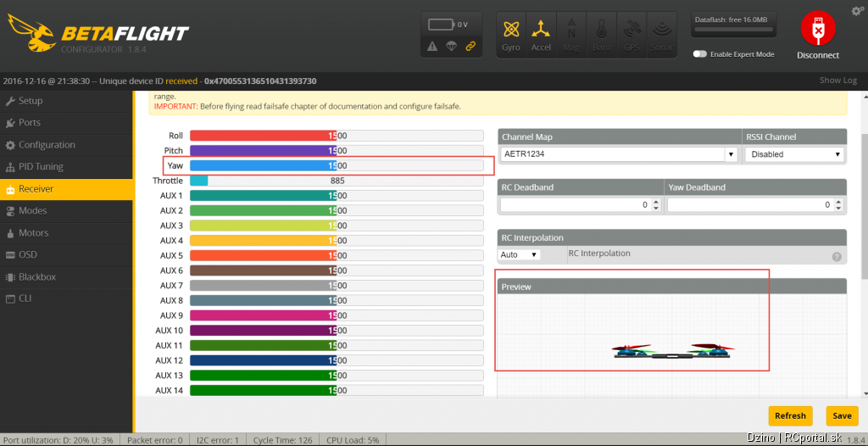This screenshot has width=868, height=446.
Task: Click the AUX 1 channel bar
Action: pyautogui.click(x=337, y=196)
